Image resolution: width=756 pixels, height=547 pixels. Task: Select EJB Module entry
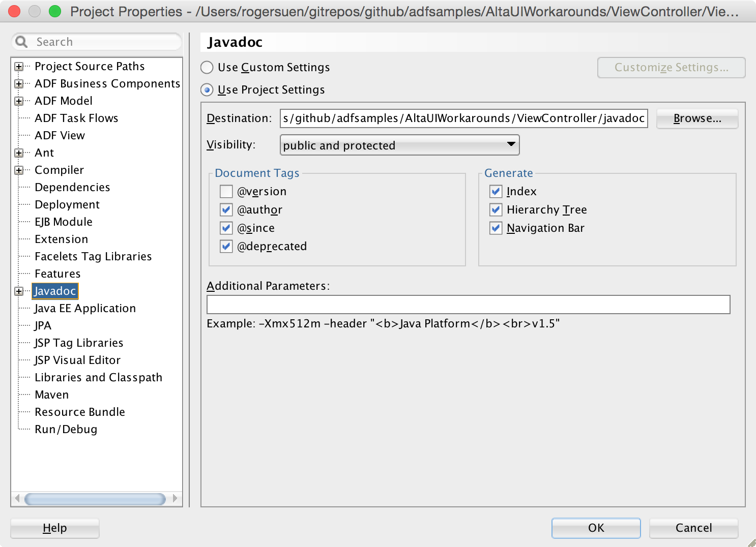(64, 222)
